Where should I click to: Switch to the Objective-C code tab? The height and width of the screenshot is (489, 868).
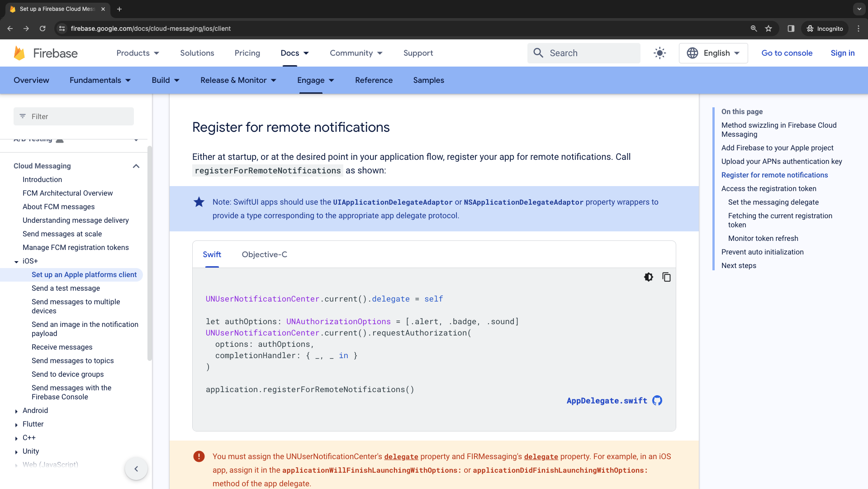(265, 254)
